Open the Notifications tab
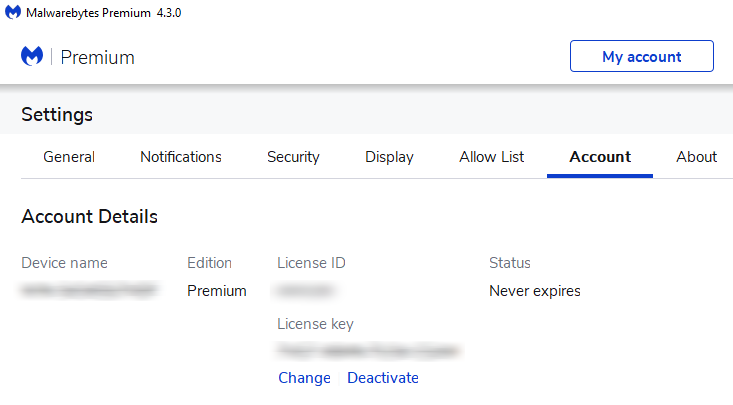Image resolution: width=733 pixels, height=405 pixels. 181,157
